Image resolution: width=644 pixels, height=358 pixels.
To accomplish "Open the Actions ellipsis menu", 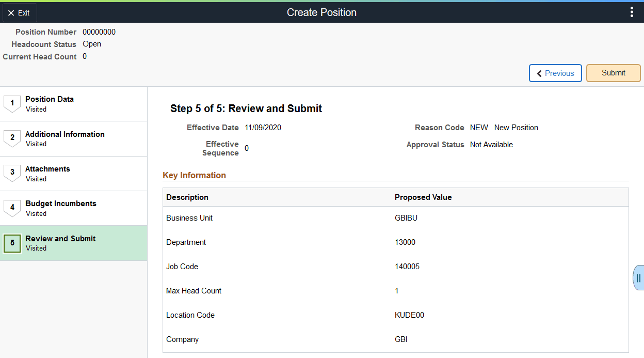I will pyautogui.click(x=632, y=11).
